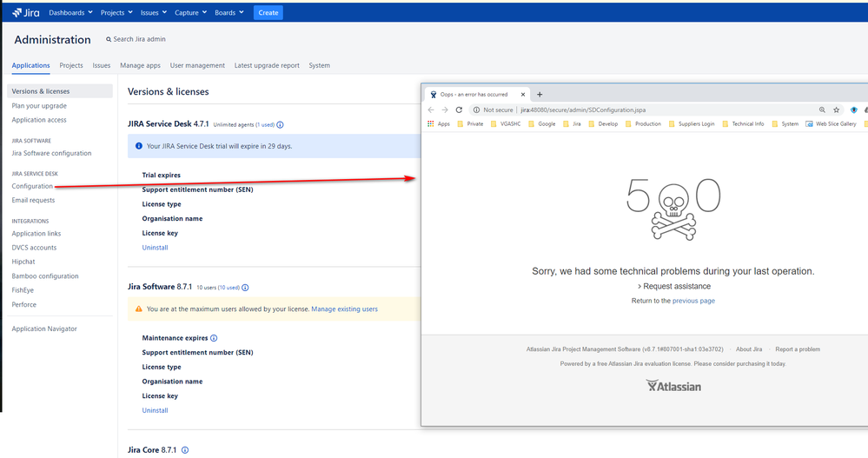
Task: Open DVCS accounts sidebar link
Action: pos(34,248)
